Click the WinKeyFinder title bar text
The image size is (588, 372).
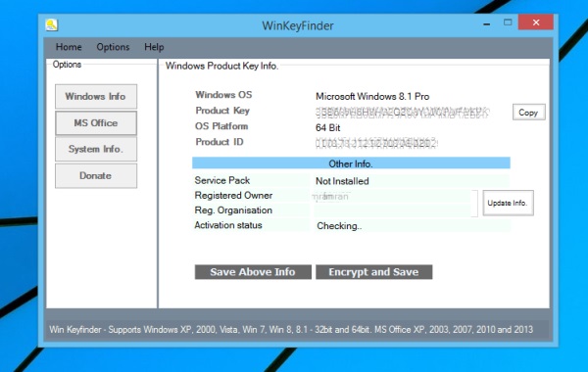pyautogui.click(x=298, y=25)
